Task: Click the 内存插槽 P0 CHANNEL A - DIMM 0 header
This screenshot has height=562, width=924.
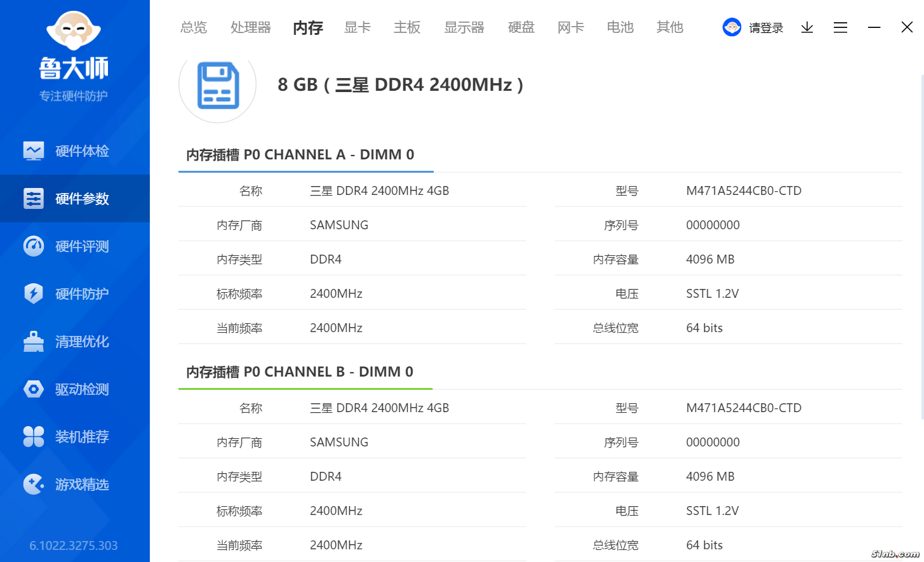Action: click(300, 155)
